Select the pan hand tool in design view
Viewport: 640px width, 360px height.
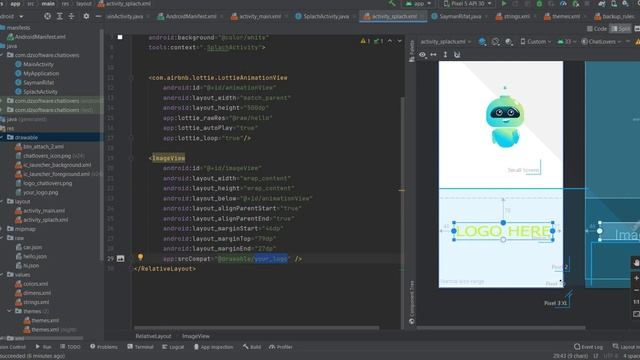636,263
